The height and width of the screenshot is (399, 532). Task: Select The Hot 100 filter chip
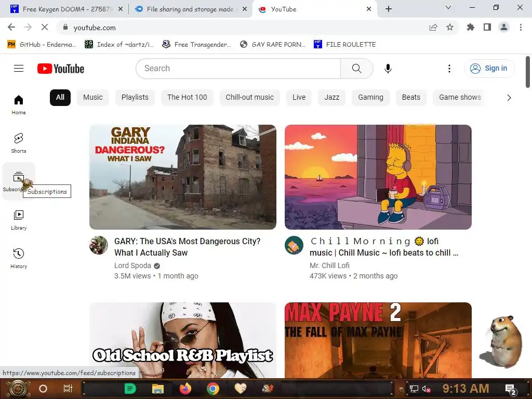(x=187, y=97)
